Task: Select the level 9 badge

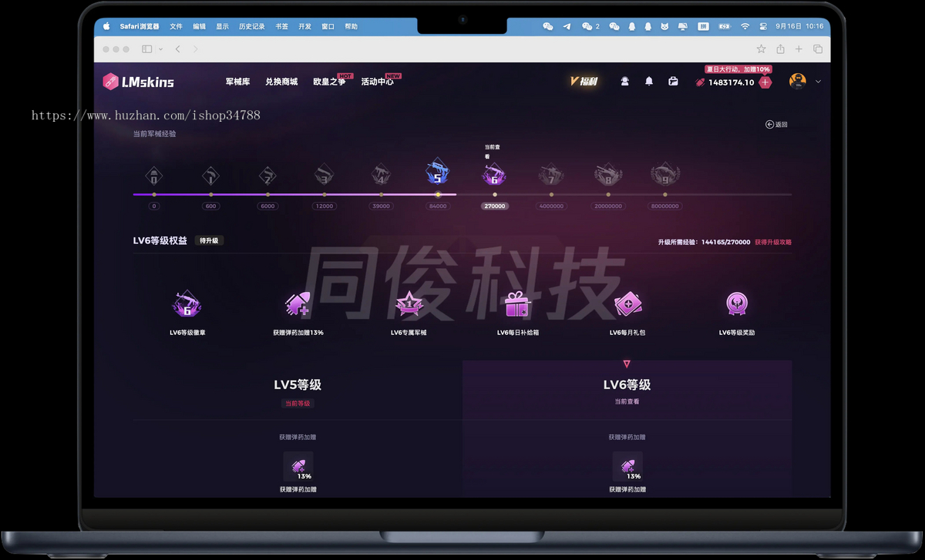Action: pos(664,175)
